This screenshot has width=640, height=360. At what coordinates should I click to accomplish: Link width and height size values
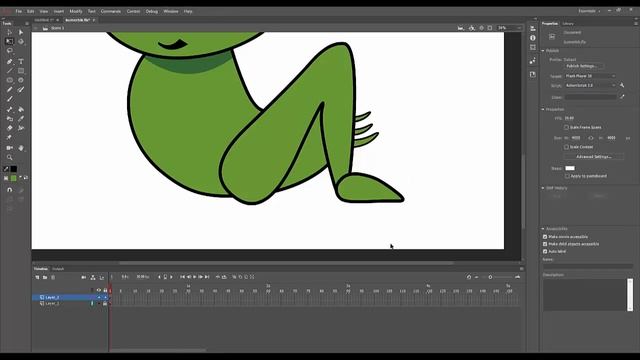tap(591, 138)
